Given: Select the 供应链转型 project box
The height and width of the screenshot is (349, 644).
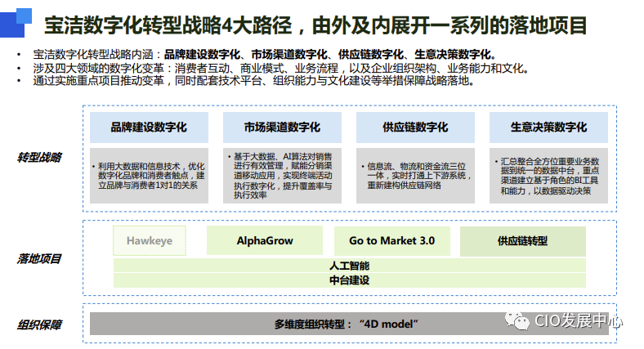Looking at the screenshot, I should pyautogui.click(x=523, y=241).
